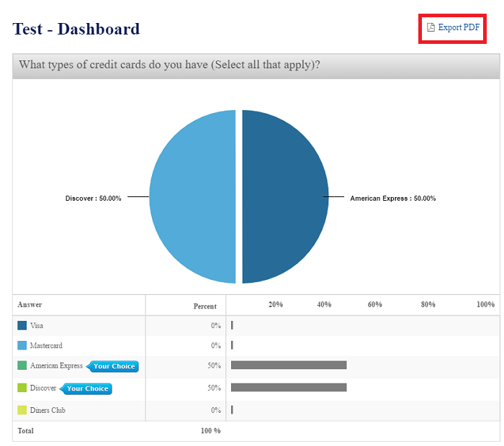Click the Total row label

tap(25, 431)
